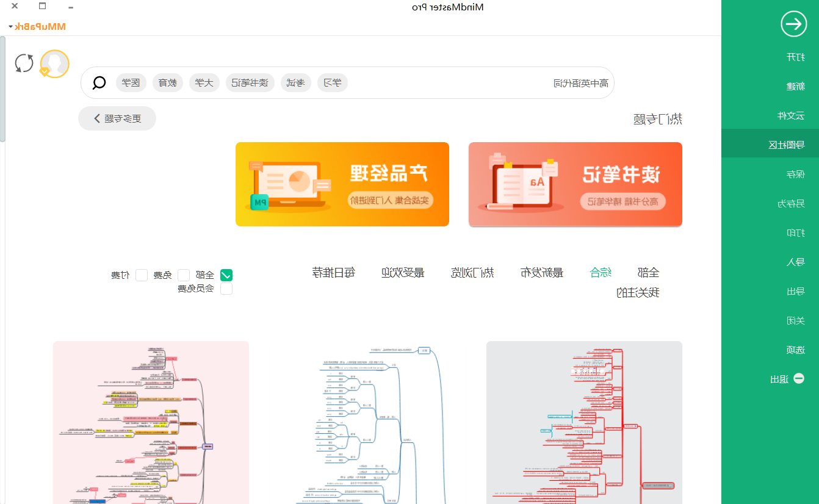
Task: Open the user avatar profile
Action: pyautogui.click(x=54, y=63)
